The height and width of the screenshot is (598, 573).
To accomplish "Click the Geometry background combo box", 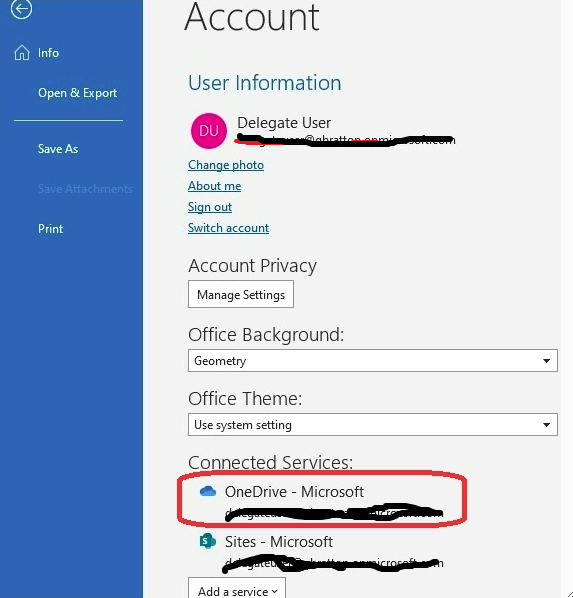I will click(373, 361).
